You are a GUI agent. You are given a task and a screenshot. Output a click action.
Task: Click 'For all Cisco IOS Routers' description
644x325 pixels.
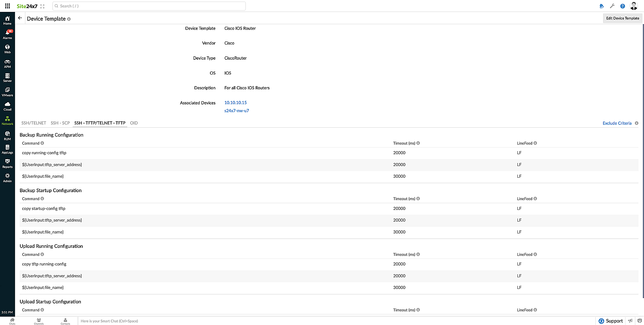tap(247, 88)
